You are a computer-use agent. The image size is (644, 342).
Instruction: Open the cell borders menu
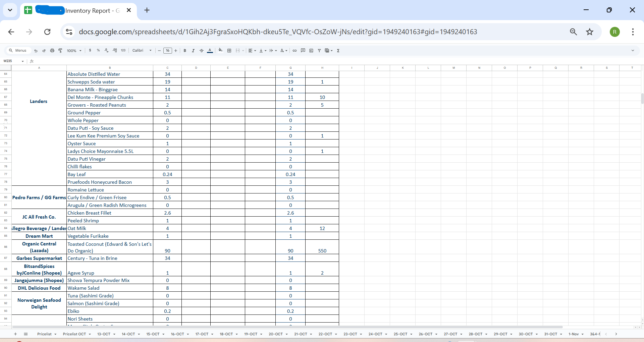point(229,51)
